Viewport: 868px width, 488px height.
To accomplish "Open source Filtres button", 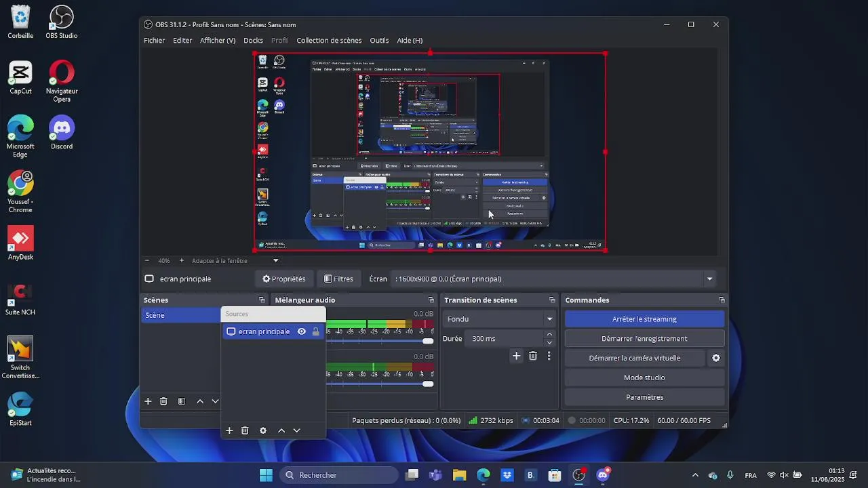I will 338,279.
